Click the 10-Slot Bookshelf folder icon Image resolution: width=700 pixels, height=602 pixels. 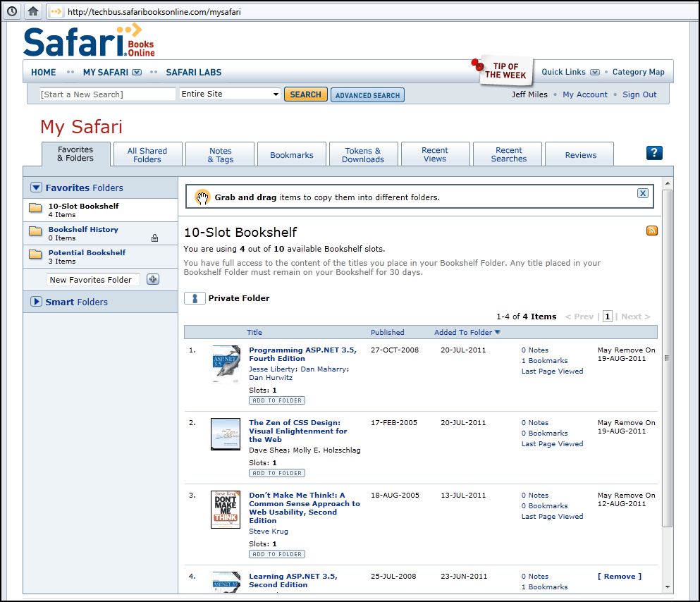point(35,207)
